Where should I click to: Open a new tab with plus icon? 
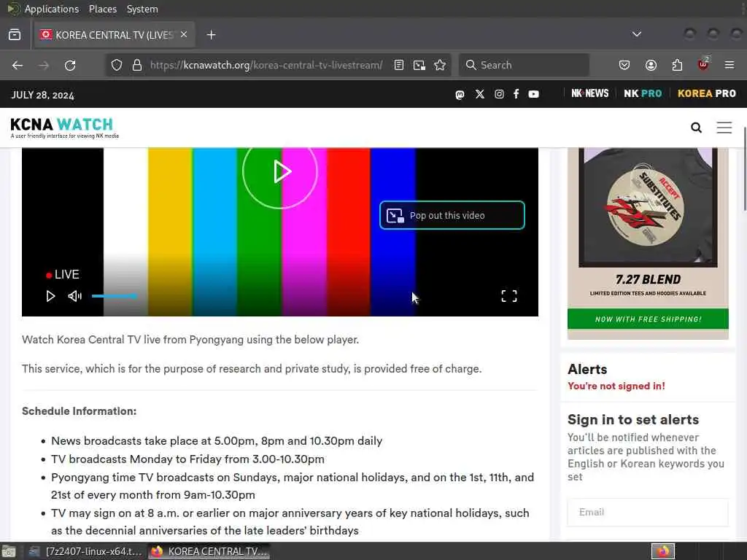(x=211, y=35)
